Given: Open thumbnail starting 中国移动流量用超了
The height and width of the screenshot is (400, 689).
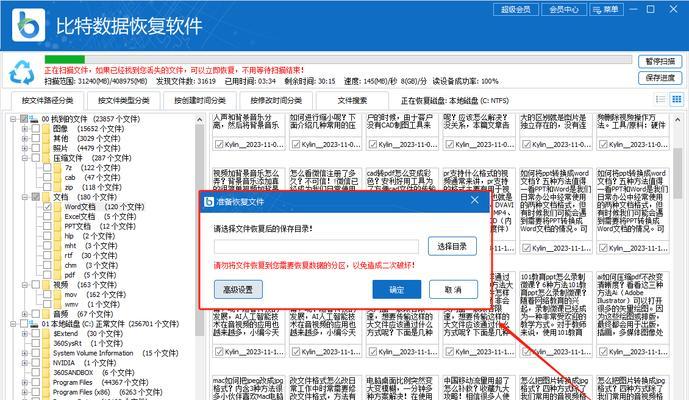Looking at the screenshot, I should coord(479,388).
